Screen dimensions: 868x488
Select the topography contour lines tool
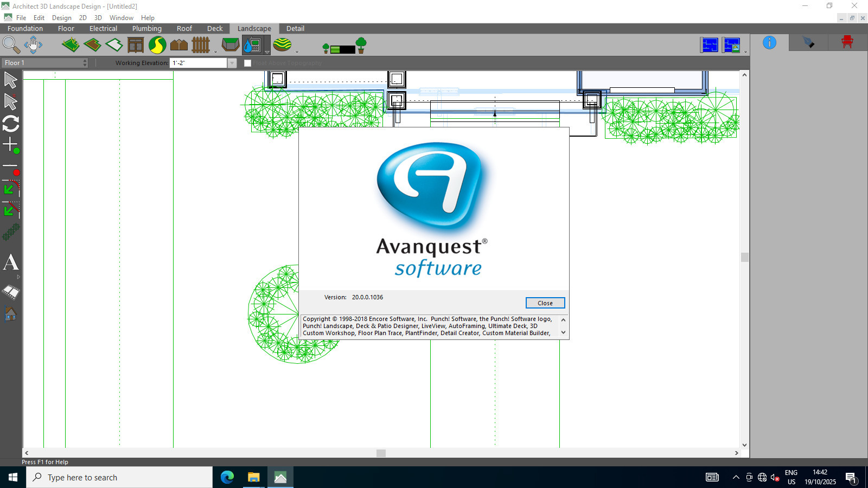(282, 44)
